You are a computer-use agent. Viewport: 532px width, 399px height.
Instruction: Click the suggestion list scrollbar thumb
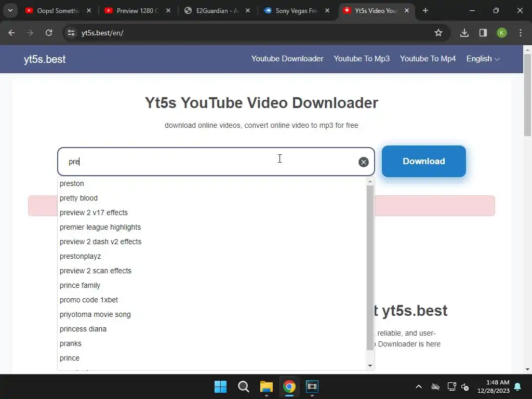[x=370, y=268]
